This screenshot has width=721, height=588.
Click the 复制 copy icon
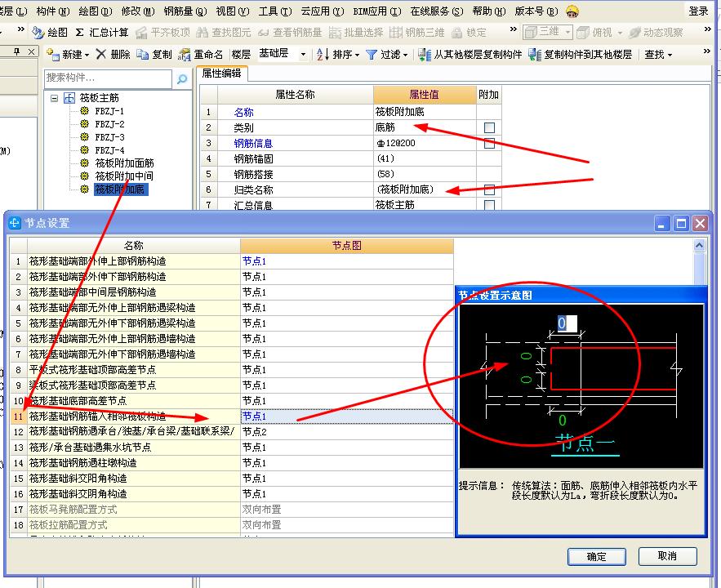point(143,54)
